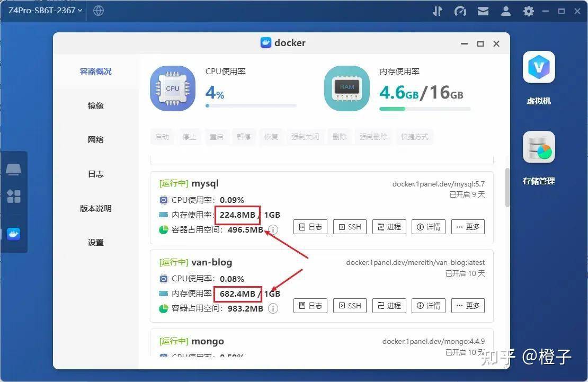This screenshot has height=382, width=588.
Task: Click the drive icon in left dock
Action: click(13, 170)
